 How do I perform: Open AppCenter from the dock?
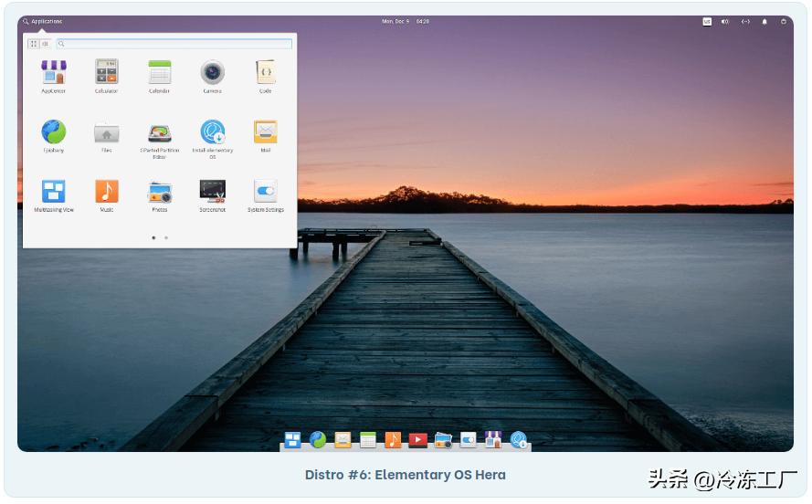[x=493, y=439]
